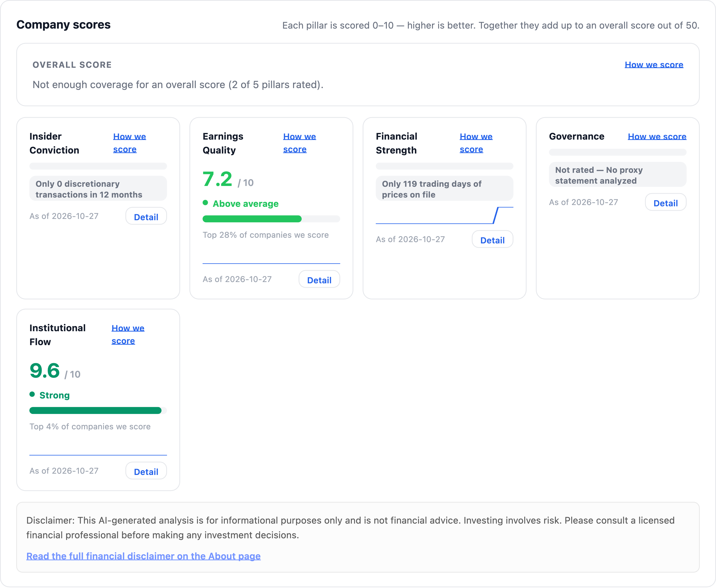Click Earnings Quality 'As of 2026-10-27' date

tap(237, 279)
